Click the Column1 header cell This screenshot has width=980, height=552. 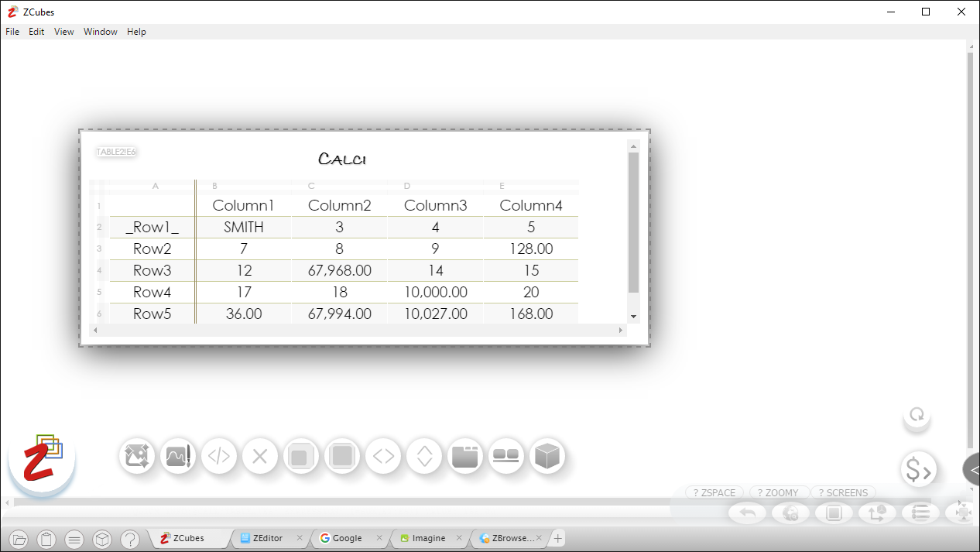click(244, 205)
